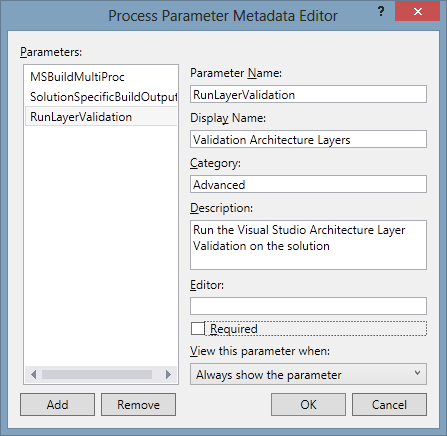Click the Category field containing Advanced
The image size is (447, 436).
click(x=308, y=184)
